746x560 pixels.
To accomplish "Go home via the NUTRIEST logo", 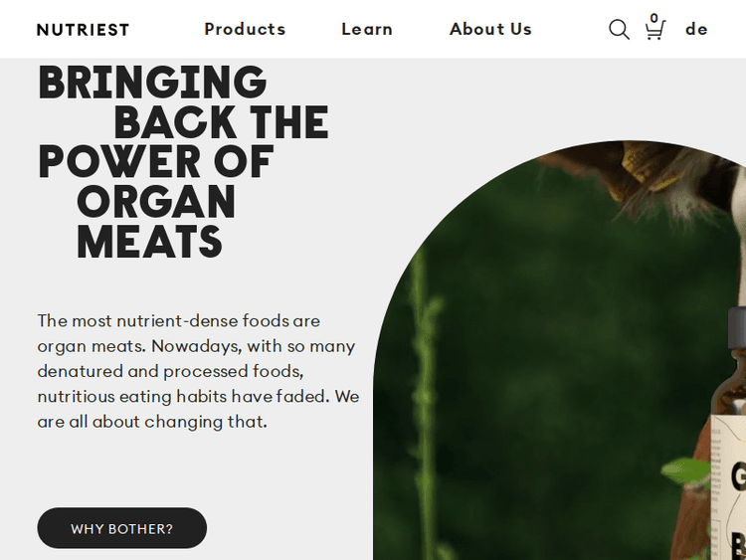I will 83,30.
